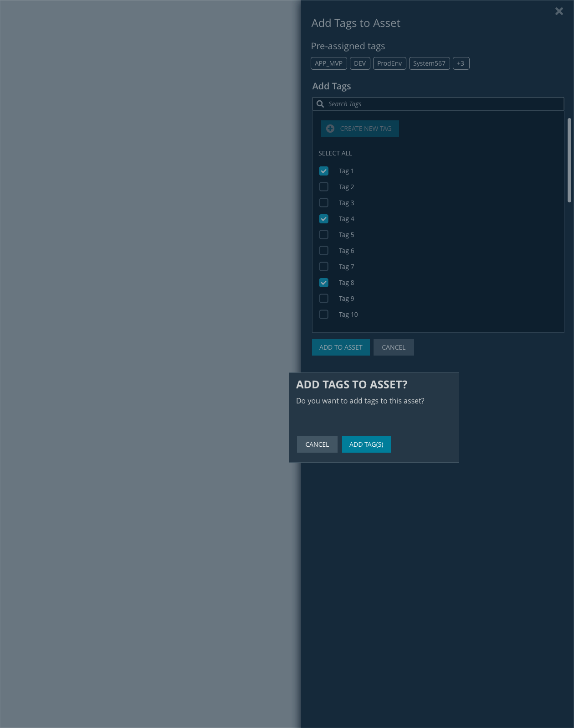Click the ProdEnv tag chip
This screenshot has height=728, width=574.
click(389, 63)
